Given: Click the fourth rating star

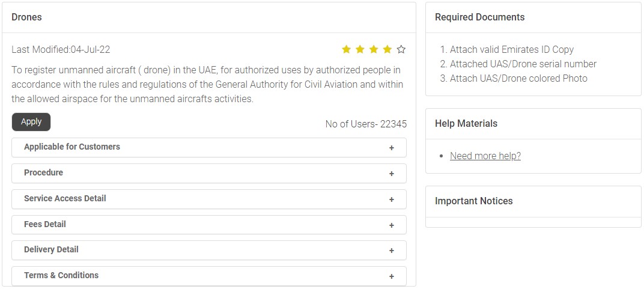Looking at the screenshot, I should (387, 50).
